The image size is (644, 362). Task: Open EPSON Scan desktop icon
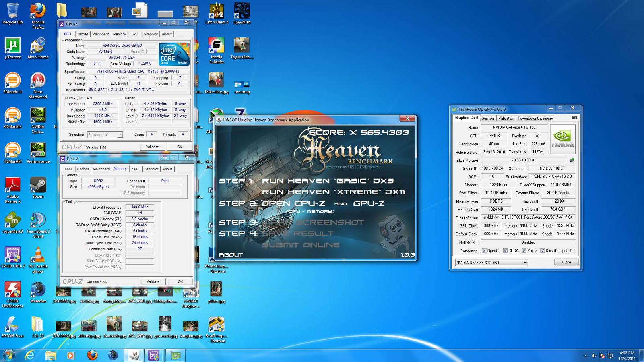coord(12,327)
